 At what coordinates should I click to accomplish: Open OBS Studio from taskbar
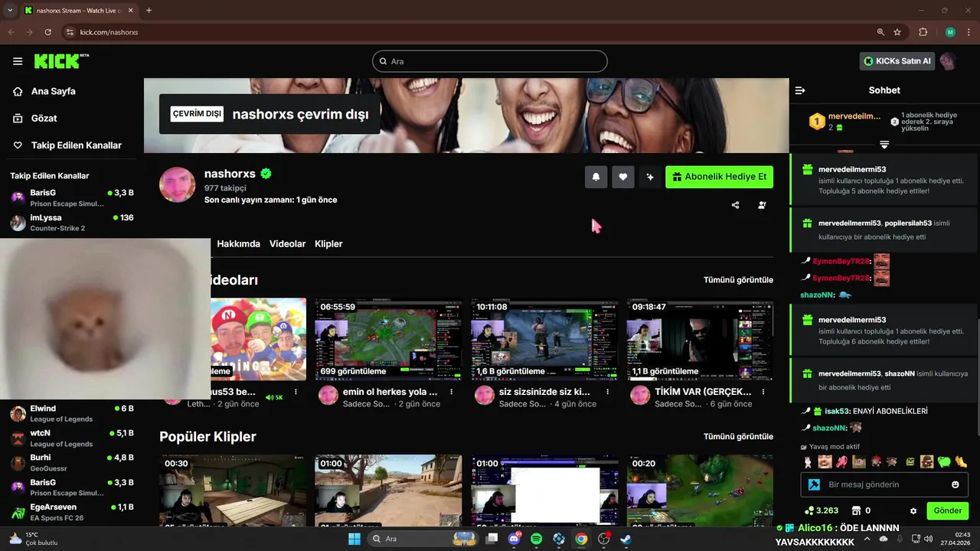click(x=603, y=539)
